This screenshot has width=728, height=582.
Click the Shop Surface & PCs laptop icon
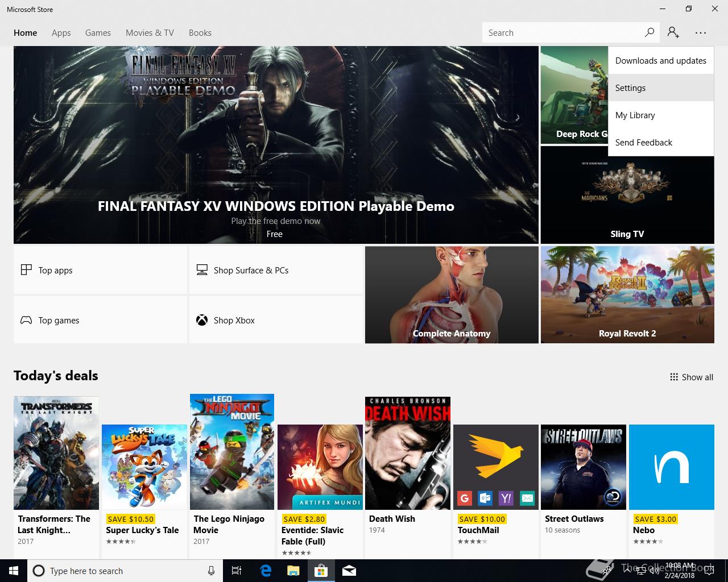[202, 270]
